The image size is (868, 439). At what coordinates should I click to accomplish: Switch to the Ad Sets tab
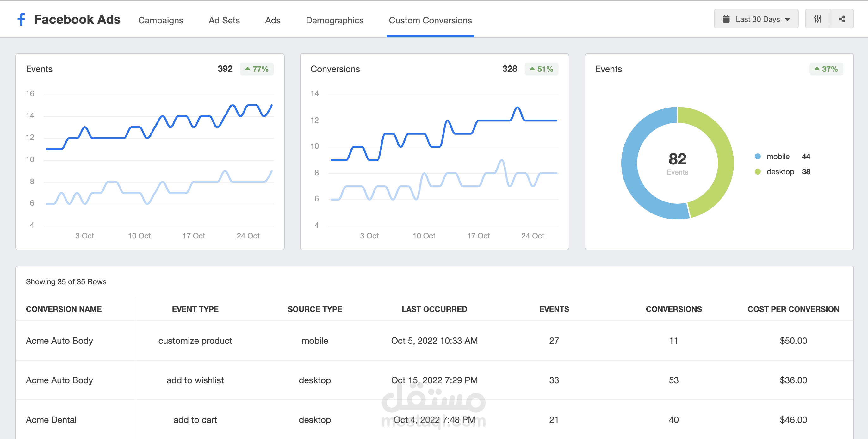(224, 20)
